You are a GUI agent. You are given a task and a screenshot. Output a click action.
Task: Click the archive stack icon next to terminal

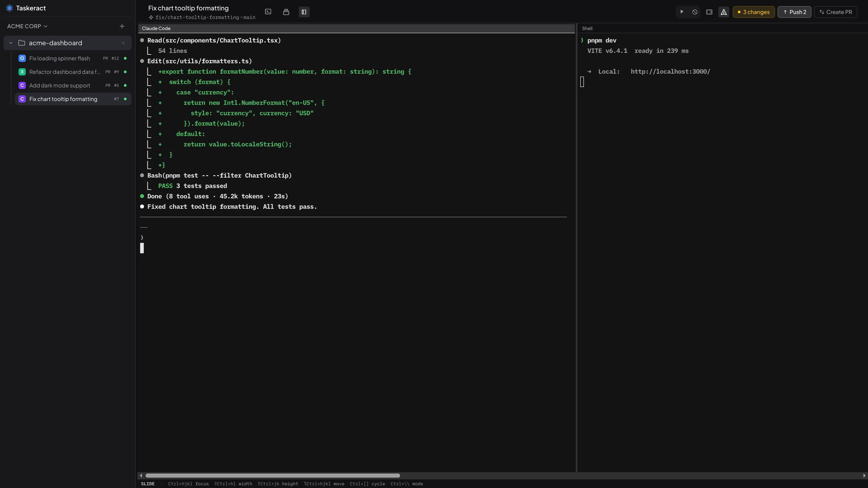[x=286, y=12]
